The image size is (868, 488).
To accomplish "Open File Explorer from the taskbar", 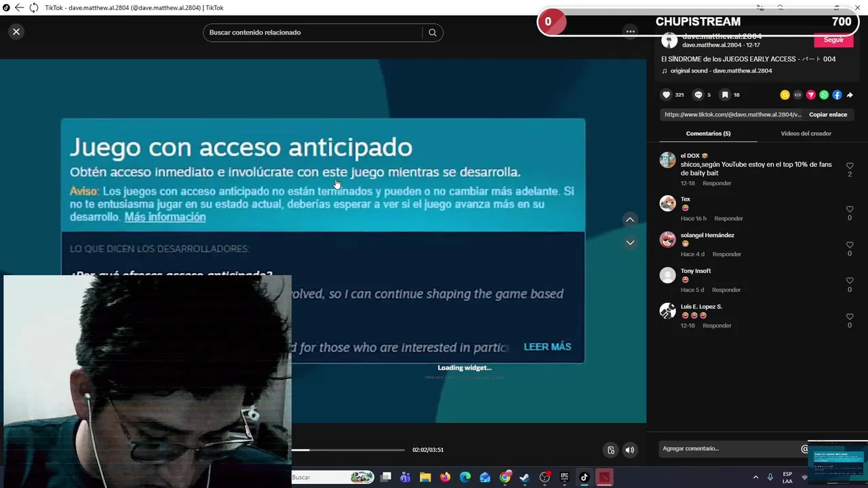I will 425,477.
